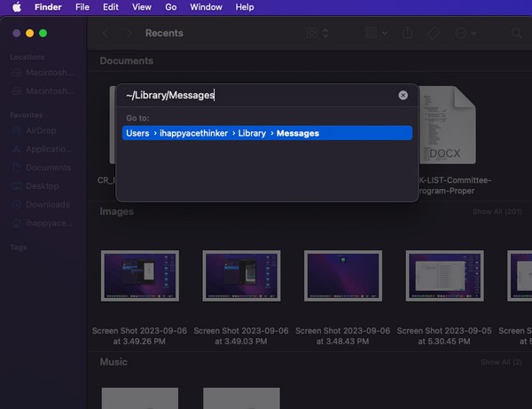This screenshot has height=409, width=532.
Task: Select first Macintosh drive in sidebar
Action: (x=43, y=73)
